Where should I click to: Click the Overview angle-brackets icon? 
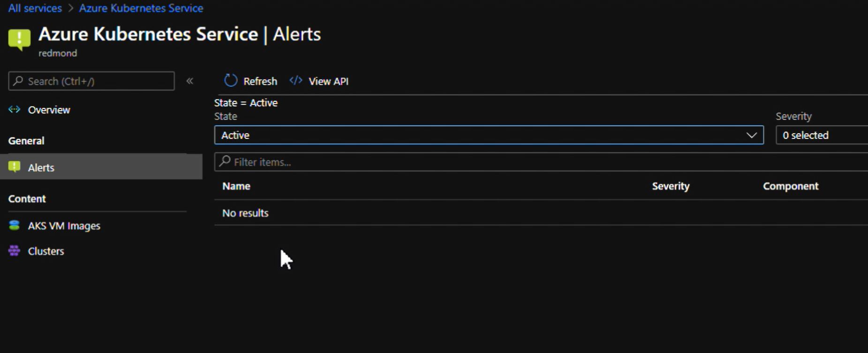coord(14,109)
